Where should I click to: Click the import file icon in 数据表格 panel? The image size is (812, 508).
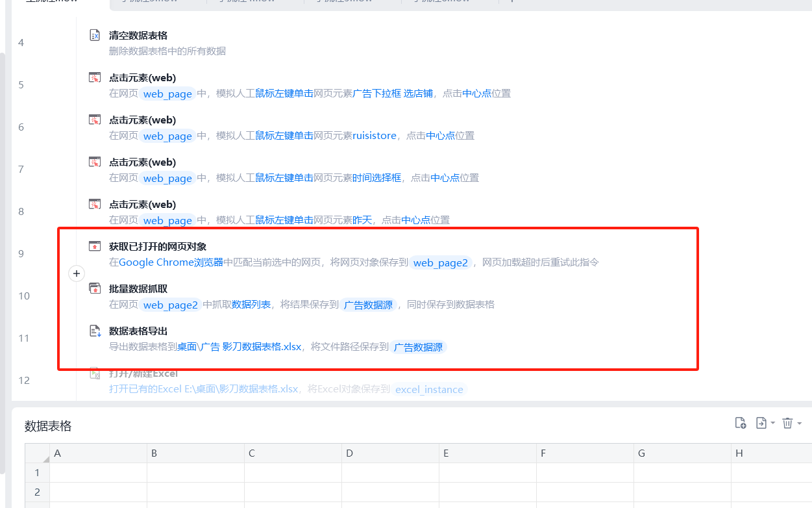(740, 423)
